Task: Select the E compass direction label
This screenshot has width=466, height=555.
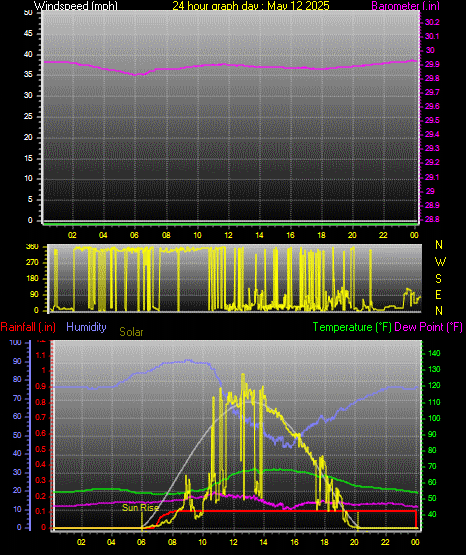Action: [438, 294]
